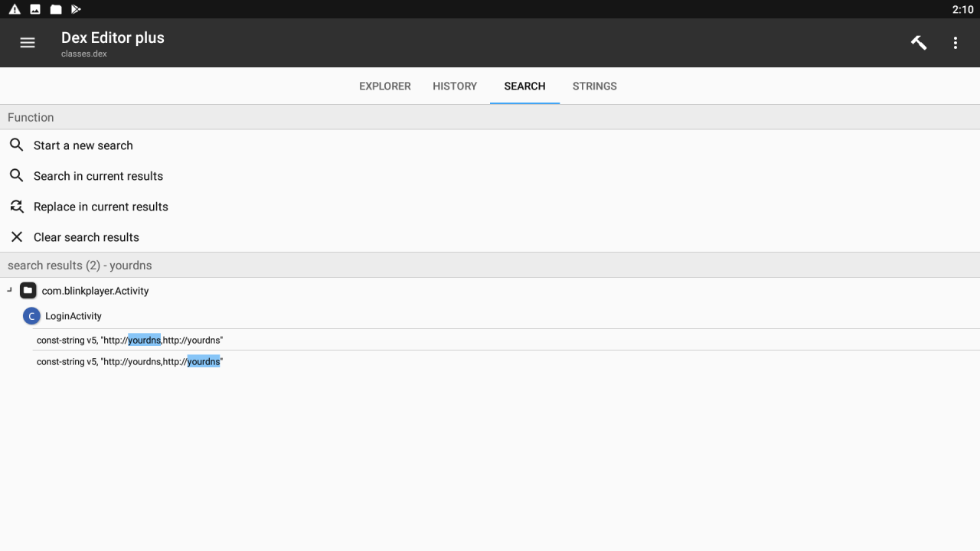Click the class icon beside LoginActivity
The image size is (980, 551).
pos(31,316)
